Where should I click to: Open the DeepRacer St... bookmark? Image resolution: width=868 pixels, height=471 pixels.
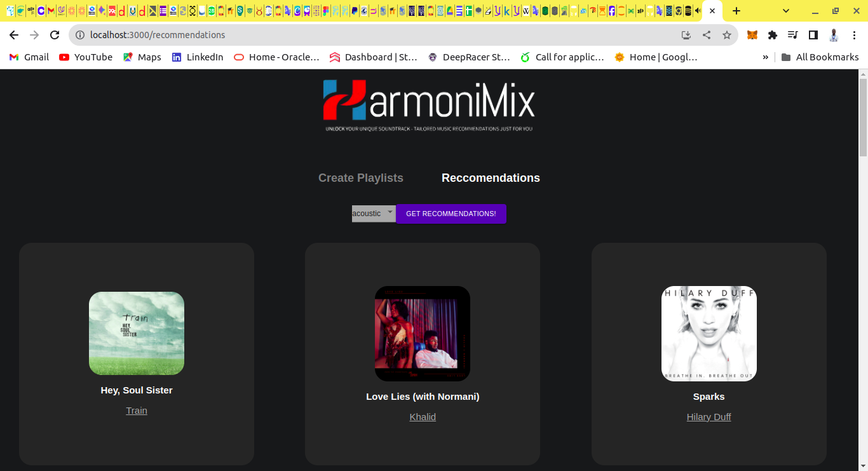[469, 57]
